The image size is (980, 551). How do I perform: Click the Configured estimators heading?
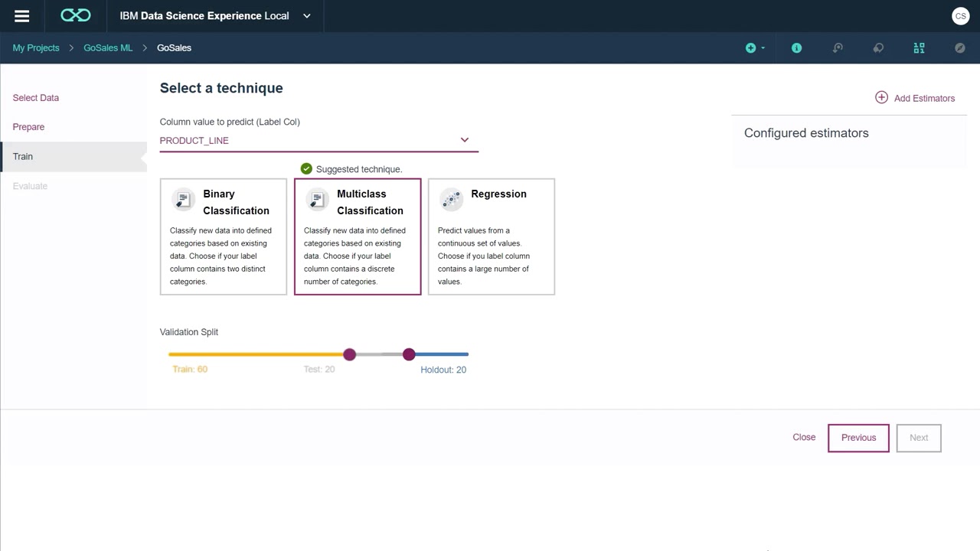click(x=806, y=133)
